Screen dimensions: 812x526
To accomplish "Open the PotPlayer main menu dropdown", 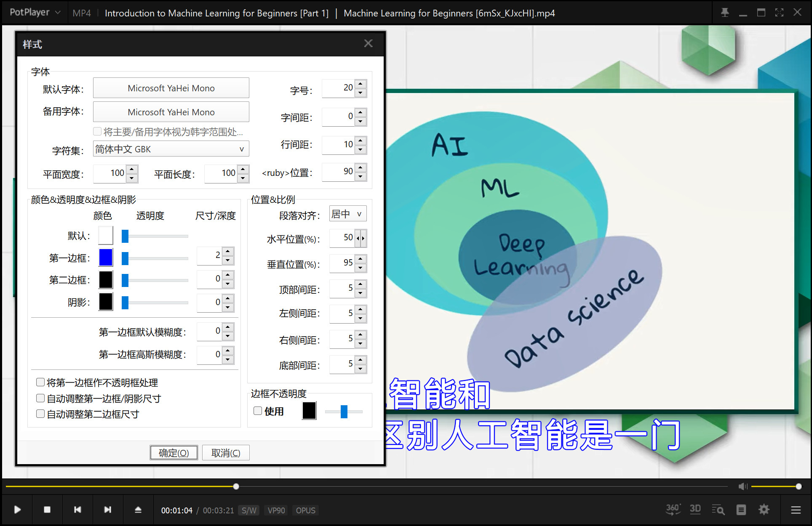I will 35,13.
